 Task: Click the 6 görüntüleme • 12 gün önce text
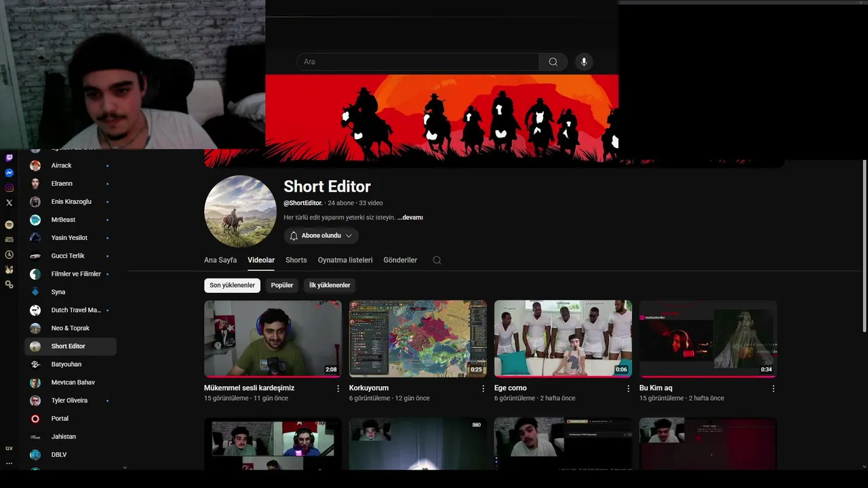tap(389, 399)
